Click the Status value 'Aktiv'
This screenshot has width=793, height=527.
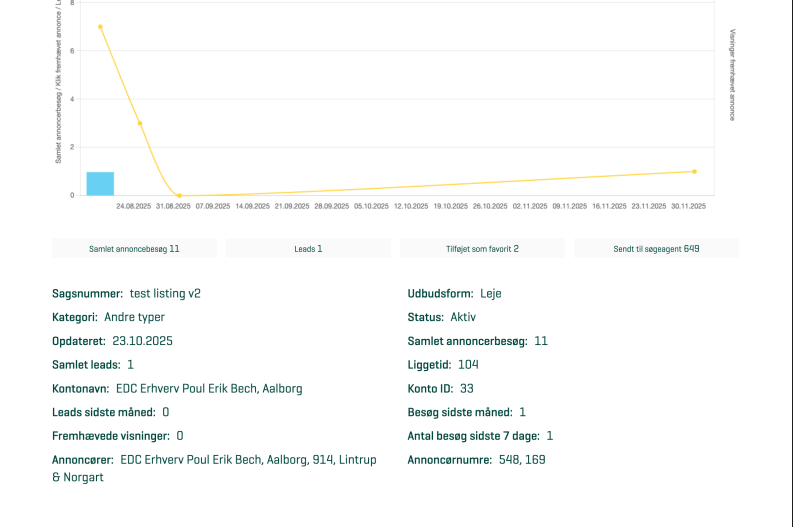click(463, 317)
